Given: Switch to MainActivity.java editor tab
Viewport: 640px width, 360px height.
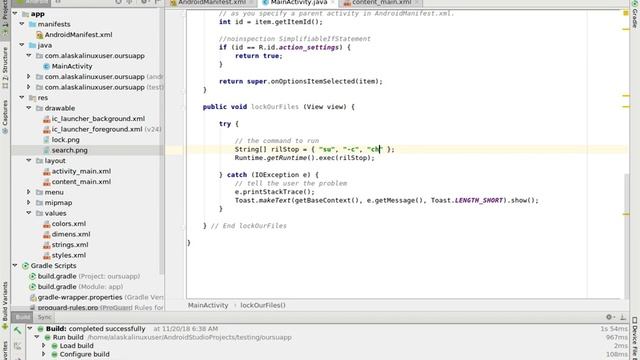Looking at the screenshot, I should click(299, 2).
